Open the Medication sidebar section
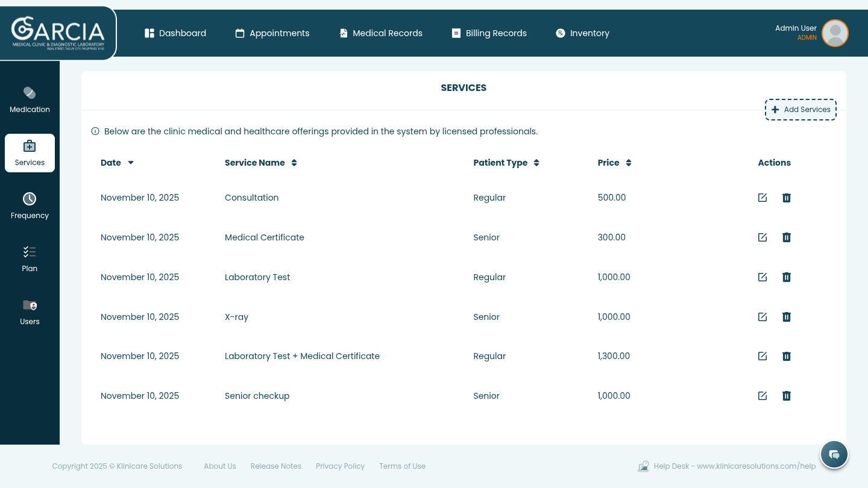 (x=30, y=100)
